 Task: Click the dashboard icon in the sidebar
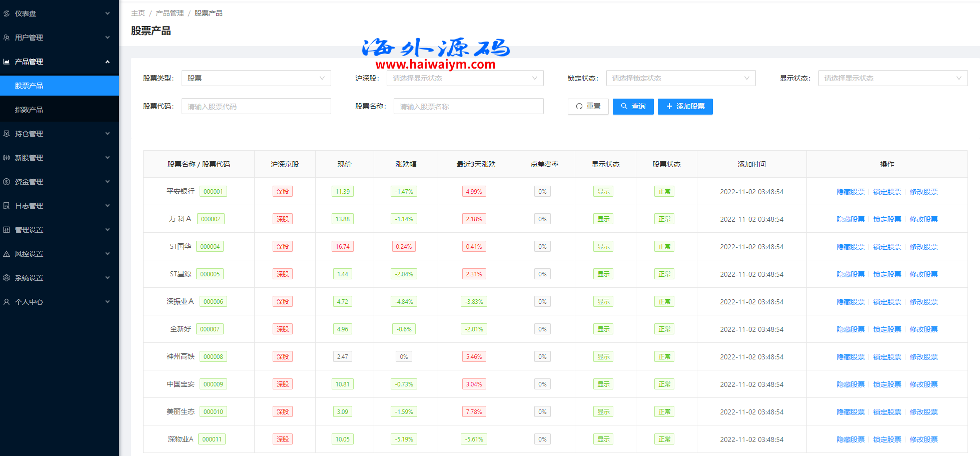point(7,14)
